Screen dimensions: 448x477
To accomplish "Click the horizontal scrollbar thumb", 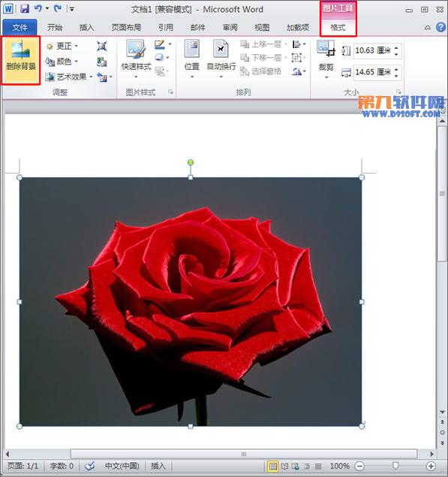I will pos(243,454).
